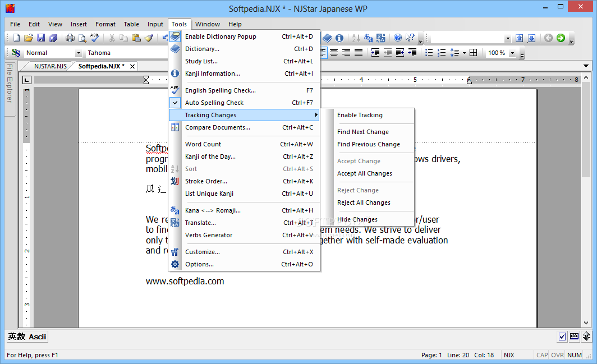The width and height of the screenshot is (597, 364).
Task: Toggle the CAP status indicator
Action: pos(542,355)
